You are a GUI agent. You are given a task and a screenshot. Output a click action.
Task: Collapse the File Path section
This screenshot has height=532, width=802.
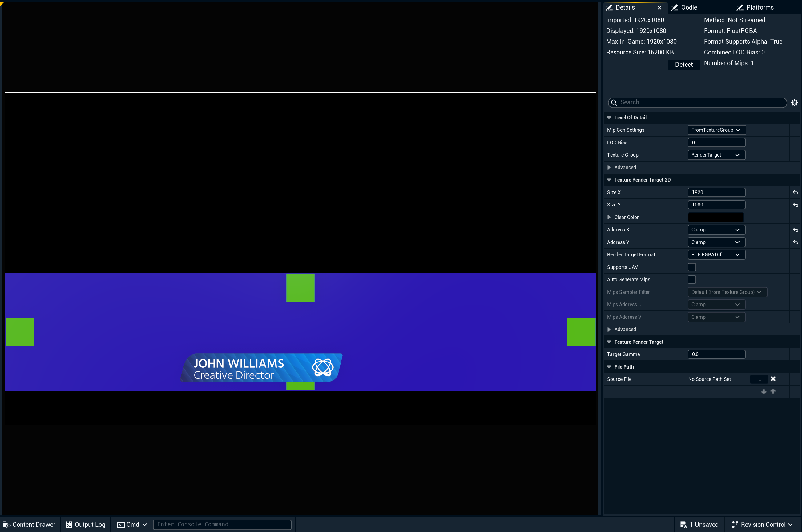coord(609,367)
